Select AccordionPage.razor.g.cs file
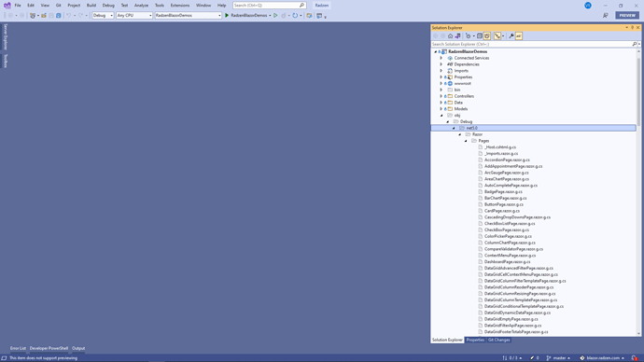This screenshot has height=362, width=644. [507, 160]
